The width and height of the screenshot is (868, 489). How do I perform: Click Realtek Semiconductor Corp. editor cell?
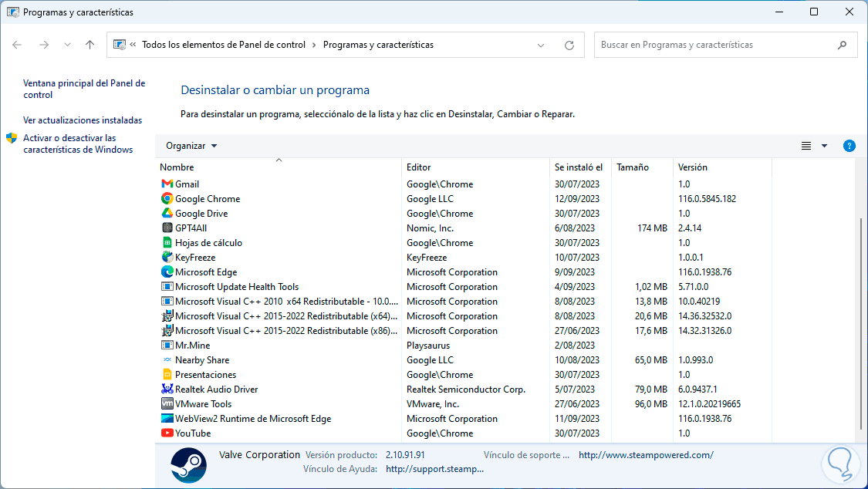pos(465,390)
